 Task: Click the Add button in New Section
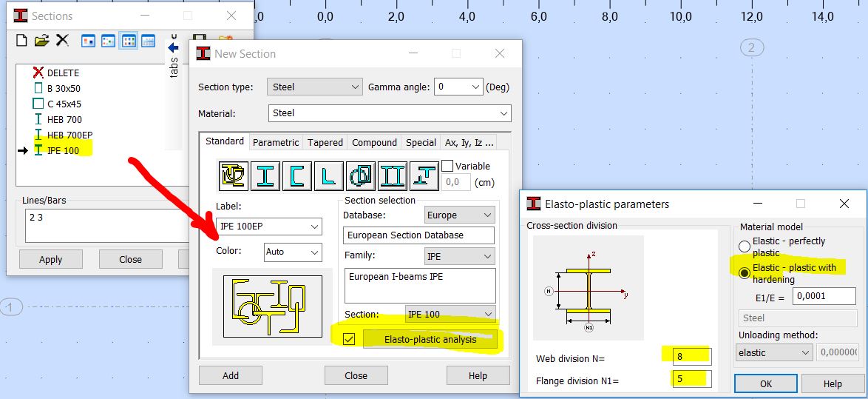tap(231, 375)
